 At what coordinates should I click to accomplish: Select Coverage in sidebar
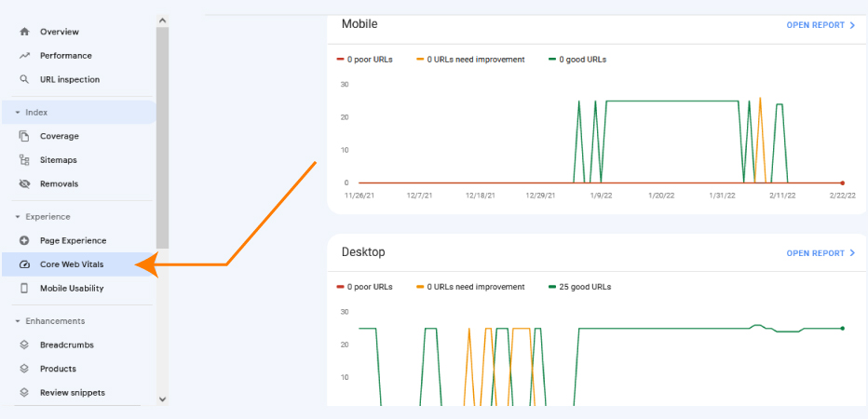(60, 136)
